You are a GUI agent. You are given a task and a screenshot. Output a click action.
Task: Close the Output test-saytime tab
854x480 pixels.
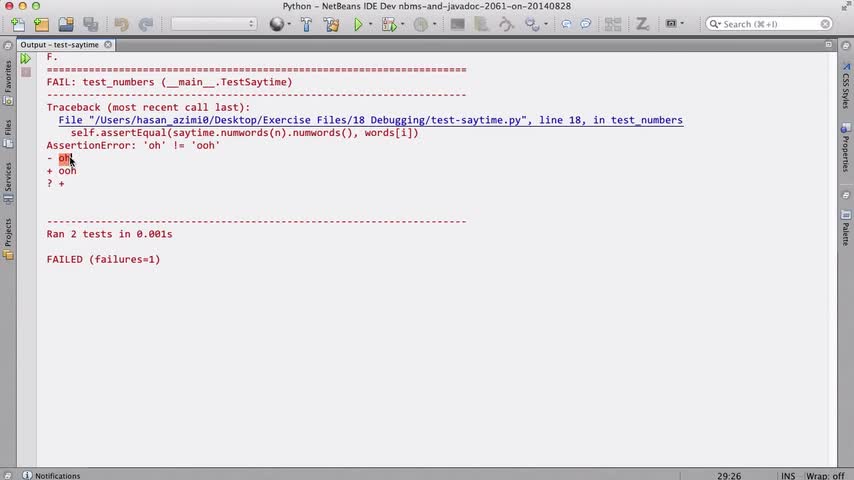pyautogui.click(x=108, y=45)
